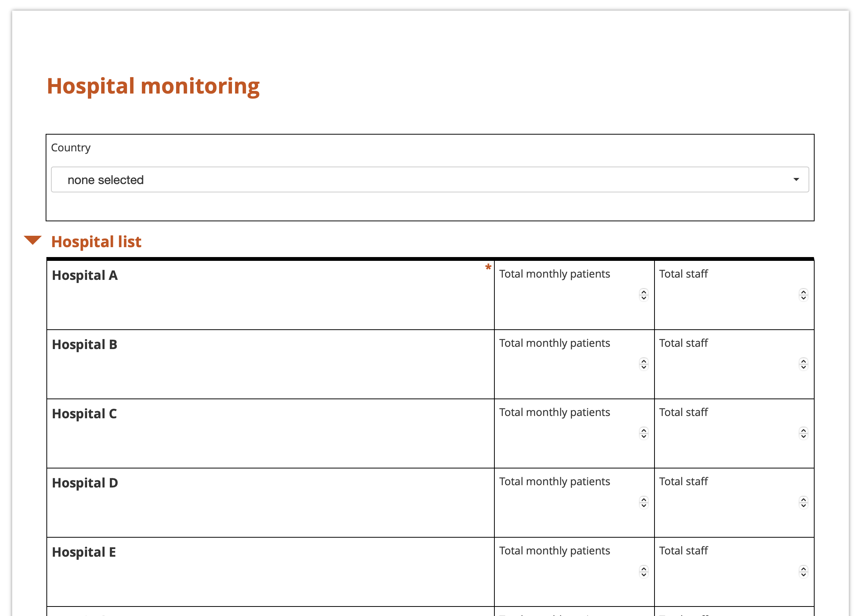The width and height of the screenshot is (861, 616).
Task: Click Hospital B total staff stepper
Action: pyautogui.click(x=803, y=364)
